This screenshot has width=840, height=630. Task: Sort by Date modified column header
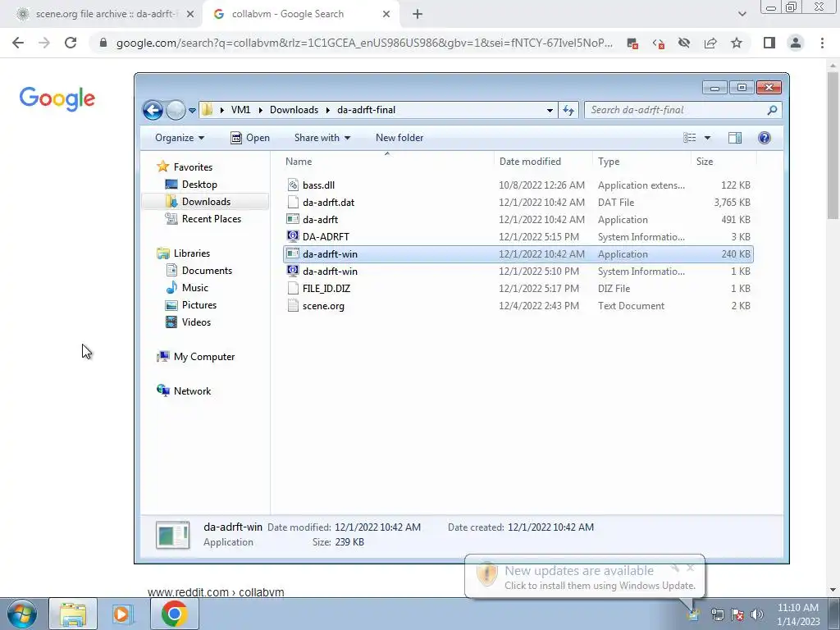coord(530,162)
